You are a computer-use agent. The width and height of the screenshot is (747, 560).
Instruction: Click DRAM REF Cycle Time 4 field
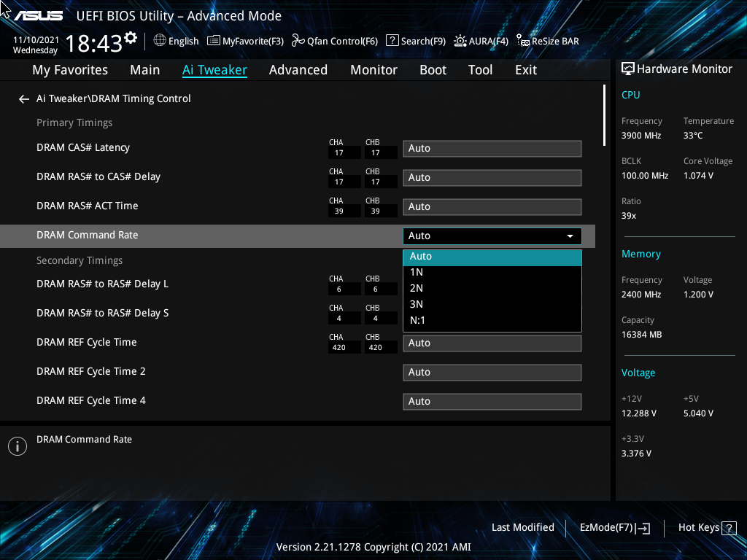point(492,402)
